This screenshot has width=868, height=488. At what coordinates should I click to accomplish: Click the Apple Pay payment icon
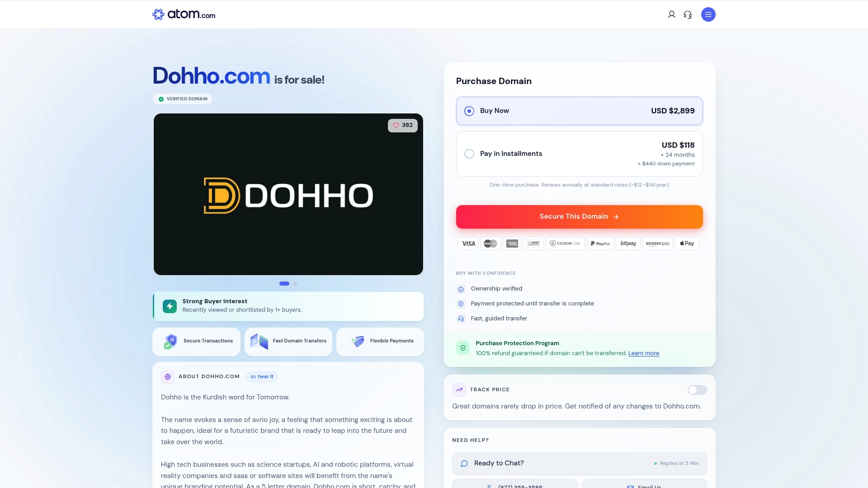coord(687,244)
